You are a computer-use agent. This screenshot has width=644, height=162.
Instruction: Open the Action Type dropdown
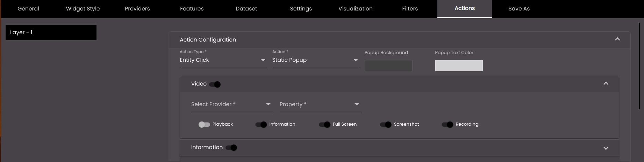223,60
